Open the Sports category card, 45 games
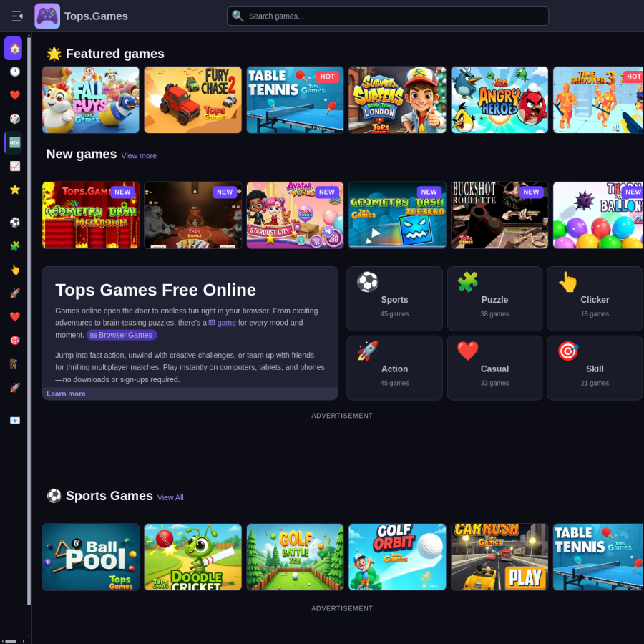 (x=394, y=298)
